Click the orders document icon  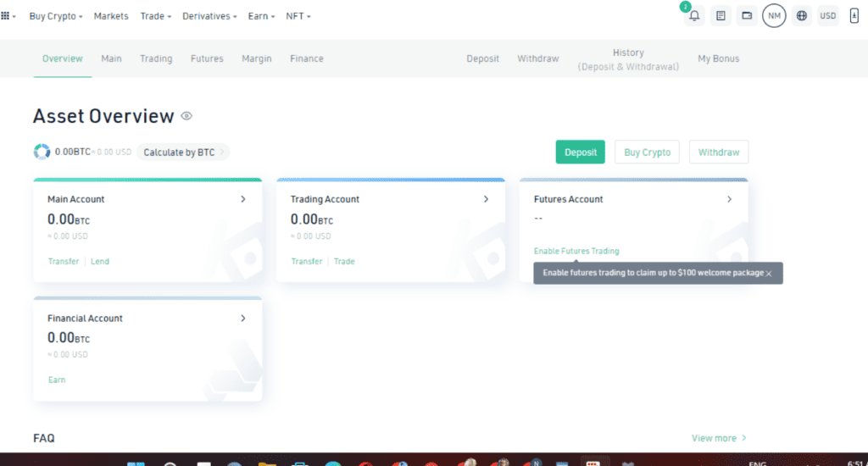pyautogui.click(x=721, y=16)
